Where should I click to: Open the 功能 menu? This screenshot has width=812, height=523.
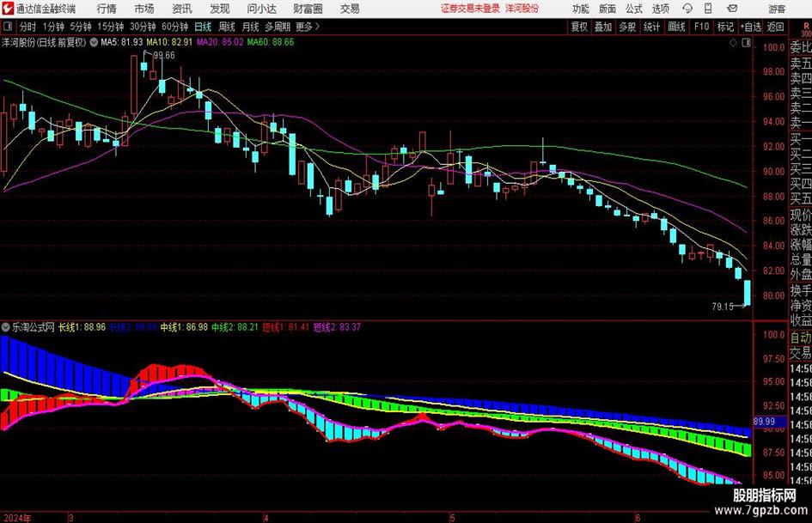coord(581,9)
